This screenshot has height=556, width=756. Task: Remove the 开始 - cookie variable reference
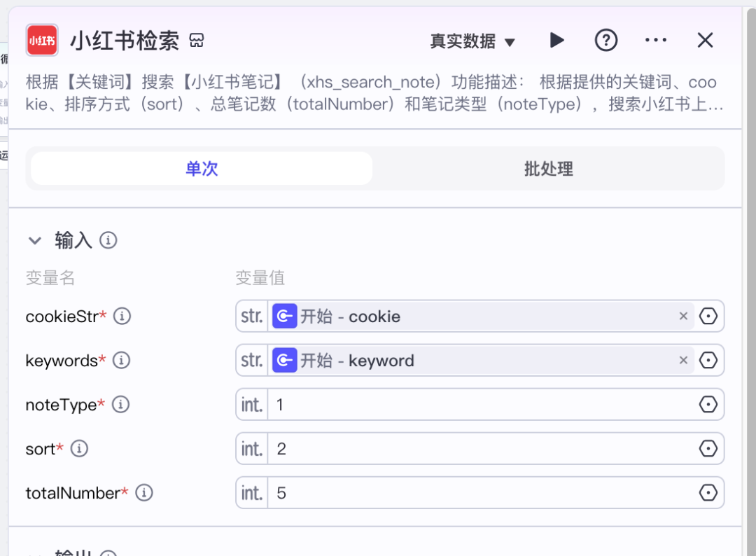click(684, 317)
